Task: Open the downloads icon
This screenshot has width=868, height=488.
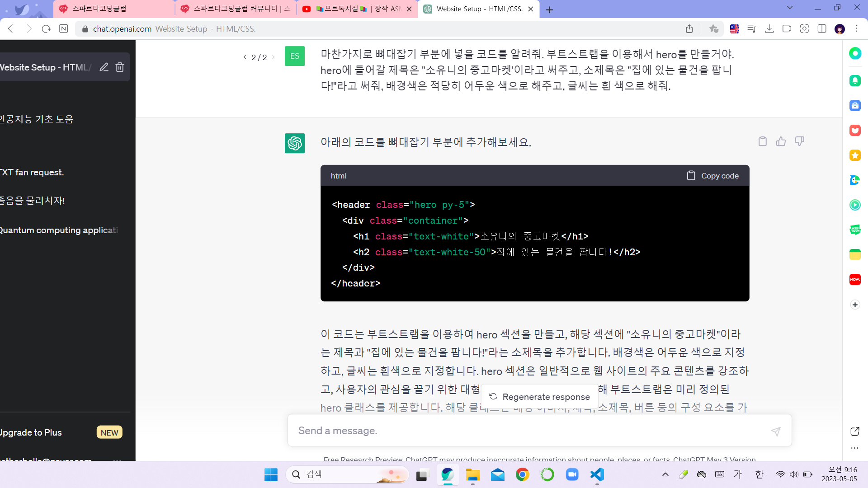Action: tap(769, 29)
